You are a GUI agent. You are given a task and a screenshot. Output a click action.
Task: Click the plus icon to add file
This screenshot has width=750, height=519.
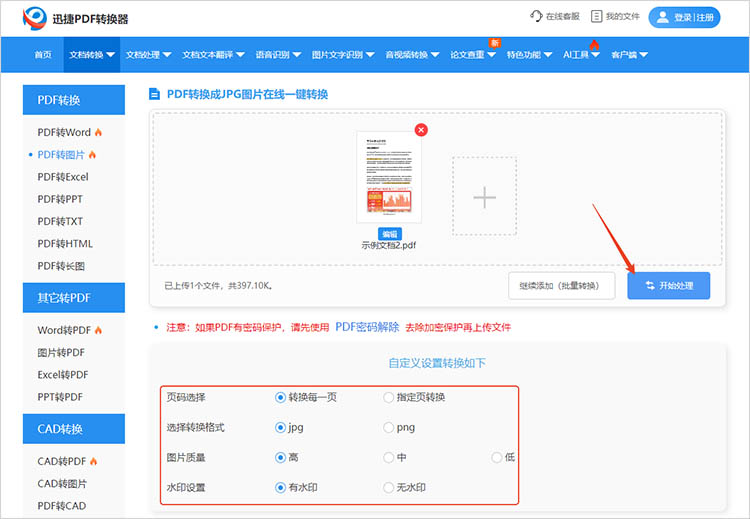[x=485, y=197]
